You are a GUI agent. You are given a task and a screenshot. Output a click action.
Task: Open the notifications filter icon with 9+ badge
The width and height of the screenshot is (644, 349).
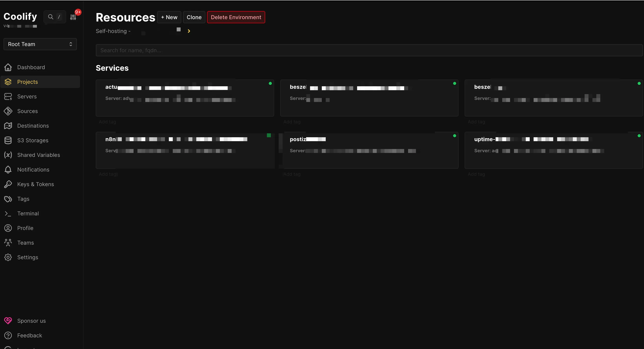coord(73,17)
